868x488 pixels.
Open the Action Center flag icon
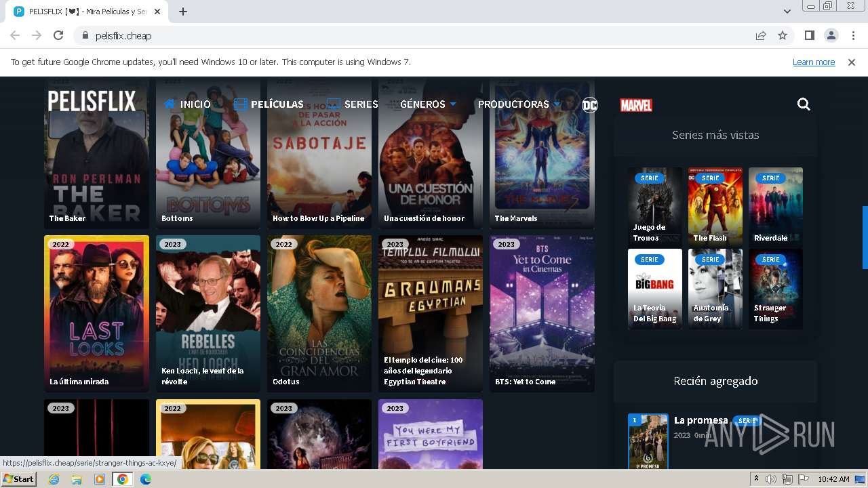point(803,479)
